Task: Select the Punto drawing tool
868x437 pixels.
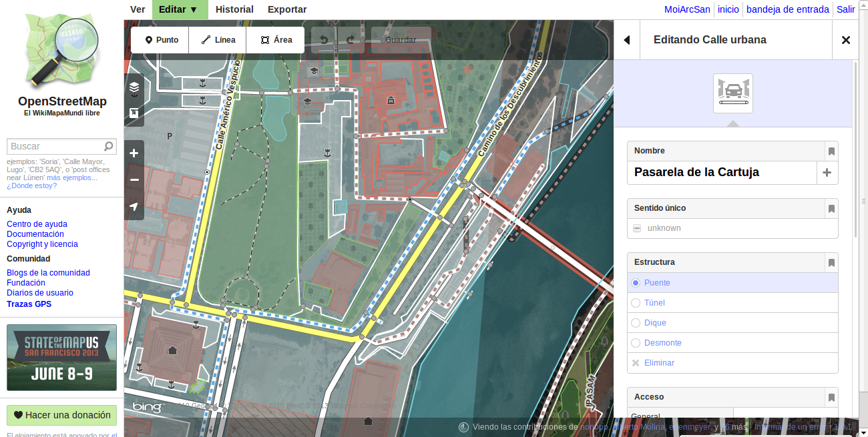Action: 160,40
